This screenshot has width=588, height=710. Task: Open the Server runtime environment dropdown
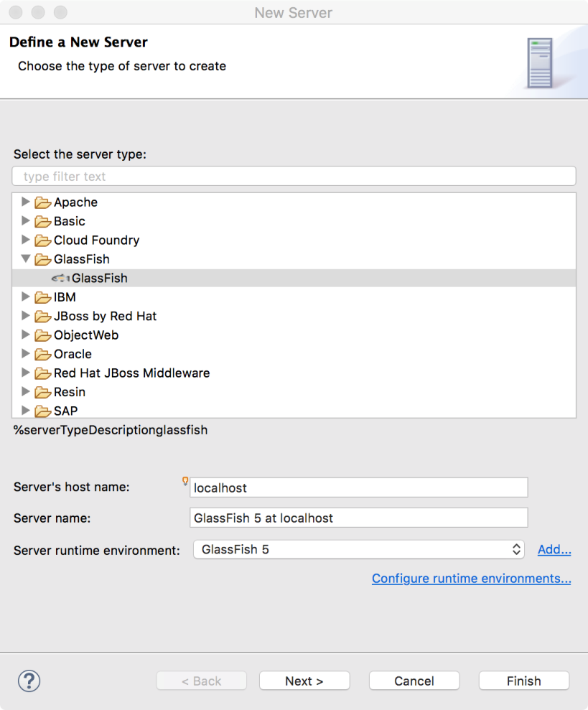point(359,549)
